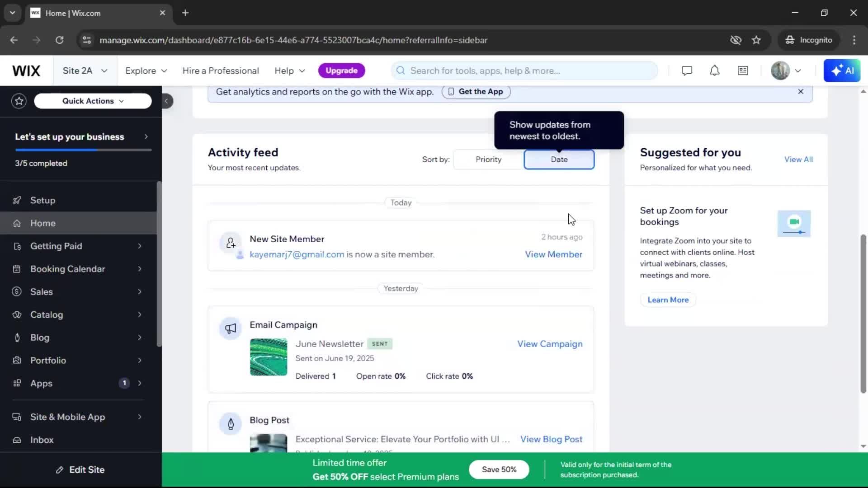The width and height of the screenshot is (868, 488).
Task: Click the main page vertical scrollbar
Action: click(863, 314)
